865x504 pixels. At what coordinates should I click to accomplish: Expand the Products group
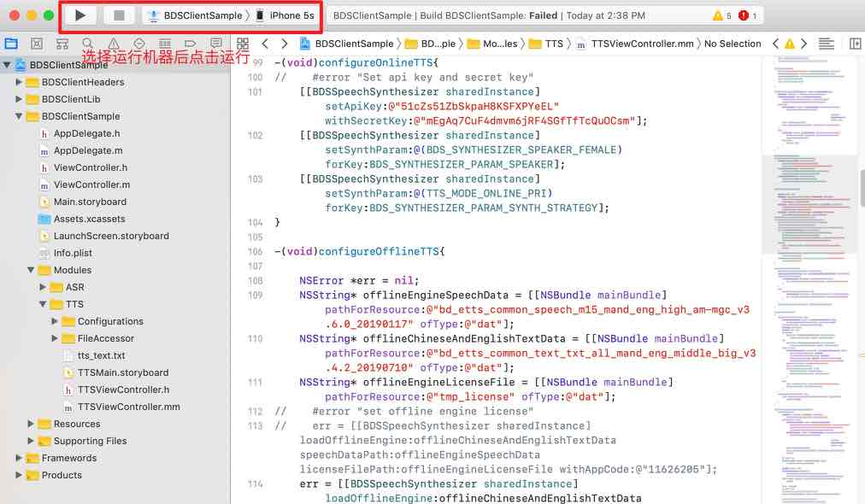19,475
